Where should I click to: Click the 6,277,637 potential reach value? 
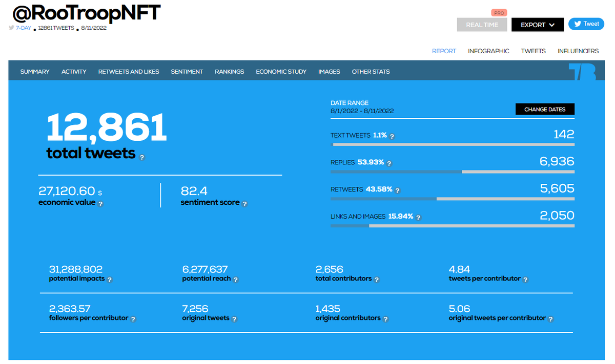coord(205,269)
